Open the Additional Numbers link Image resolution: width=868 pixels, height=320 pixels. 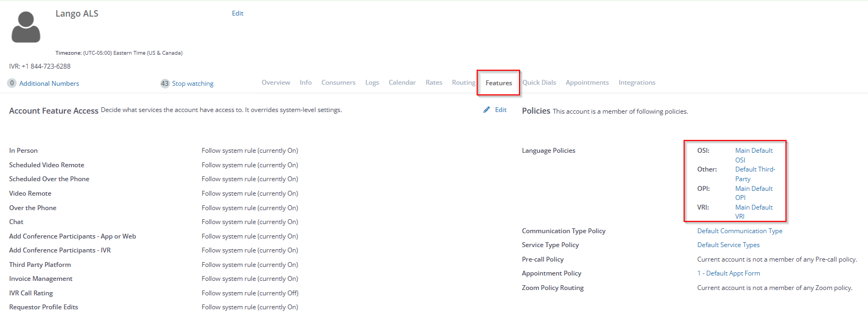[49, 84]
